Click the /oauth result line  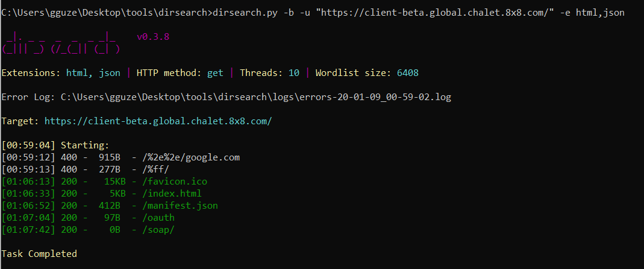coord(88,217)
